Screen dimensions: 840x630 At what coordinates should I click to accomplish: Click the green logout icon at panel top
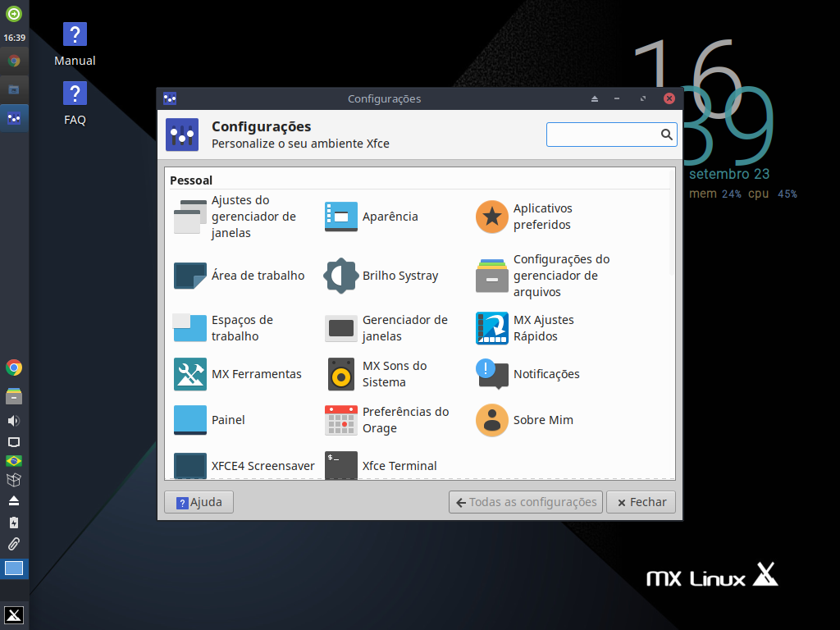click(x=14, y=13)
